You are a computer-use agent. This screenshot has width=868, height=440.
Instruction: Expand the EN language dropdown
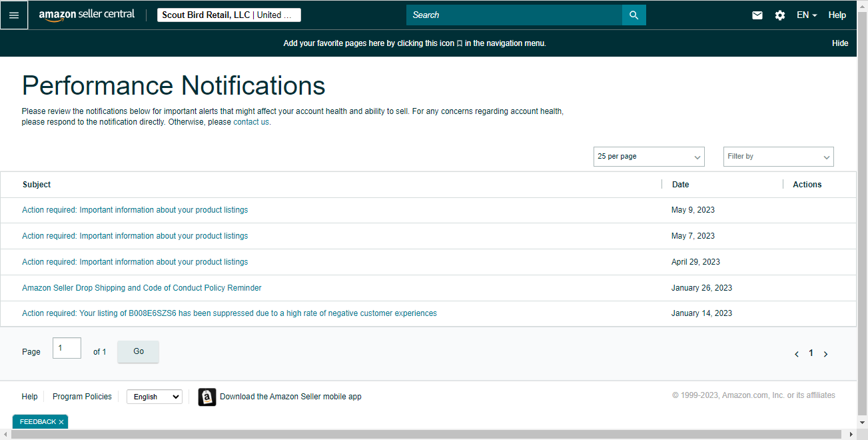coord(807,15)
